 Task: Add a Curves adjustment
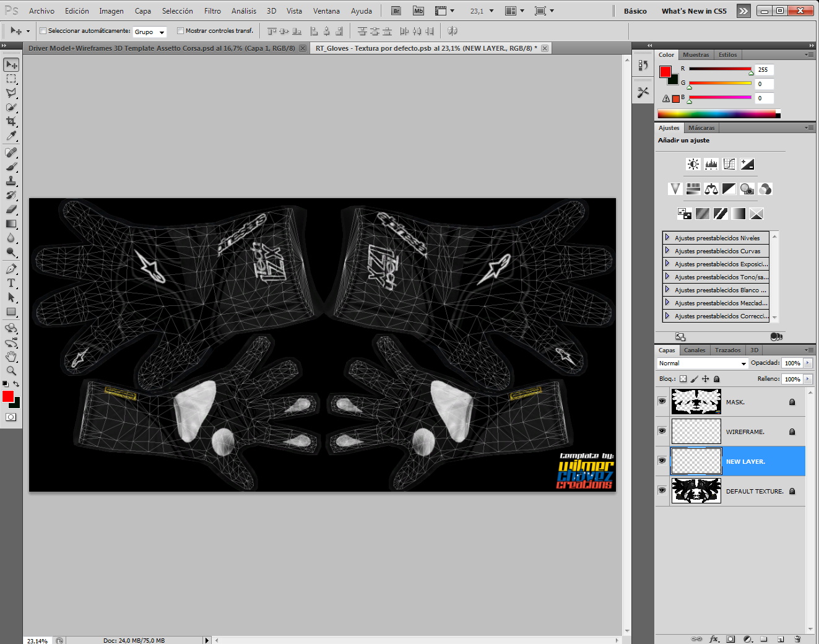point(729,164)
